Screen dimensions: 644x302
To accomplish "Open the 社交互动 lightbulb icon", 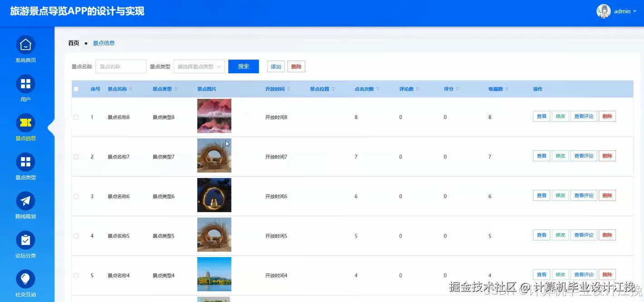I will (25, 279).
